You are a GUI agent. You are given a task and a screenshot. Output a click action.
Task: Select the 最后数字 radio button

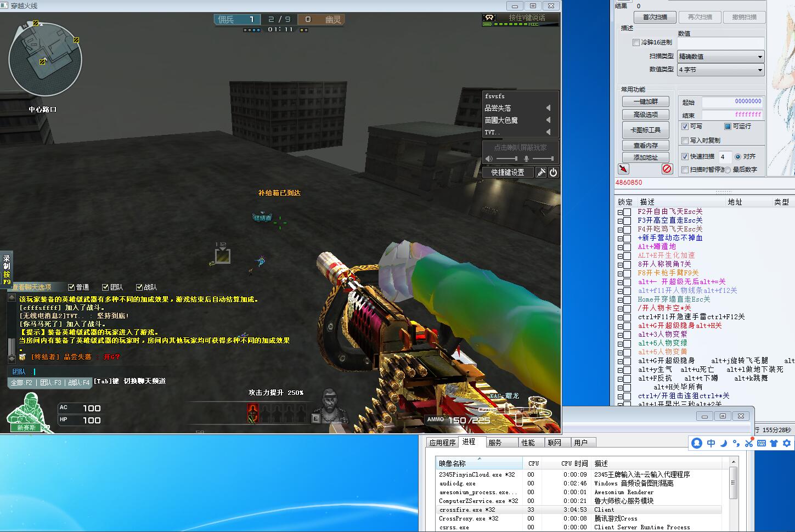(728, 170)
